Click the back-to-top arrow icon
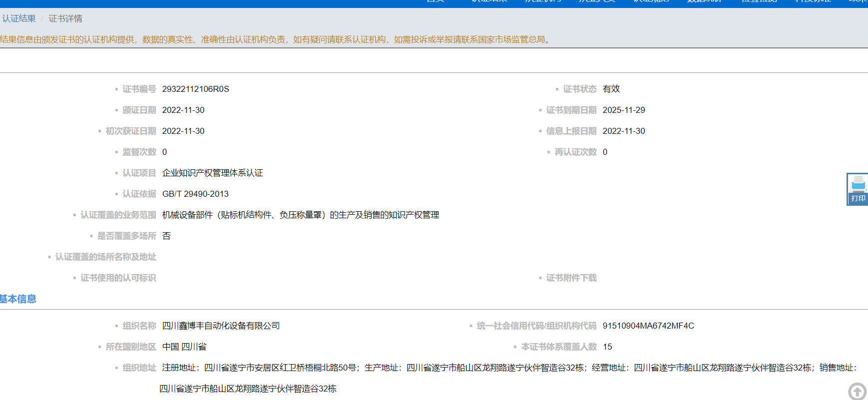The image size is (868, 400). coord(857,392)
